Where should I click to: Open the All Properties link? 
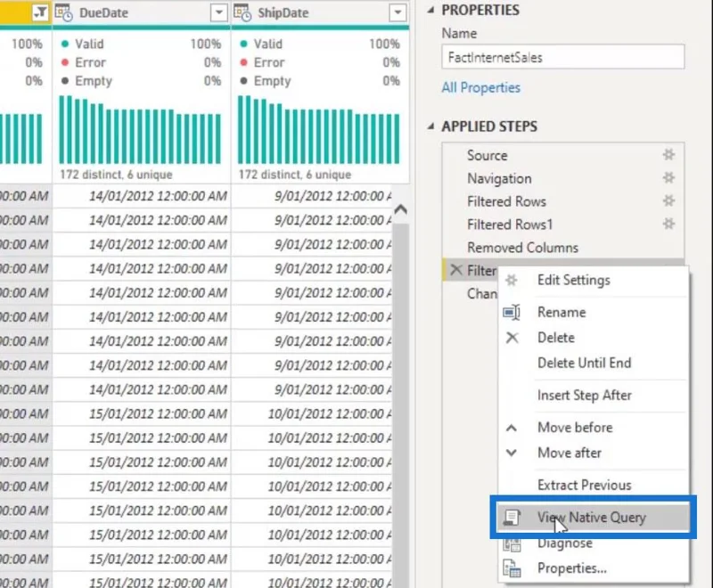480,87
